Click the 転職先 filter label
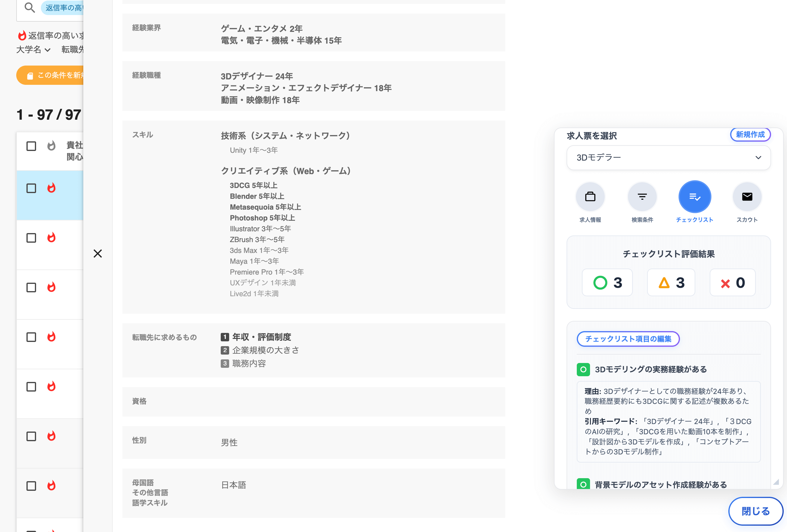 point(72,50)
